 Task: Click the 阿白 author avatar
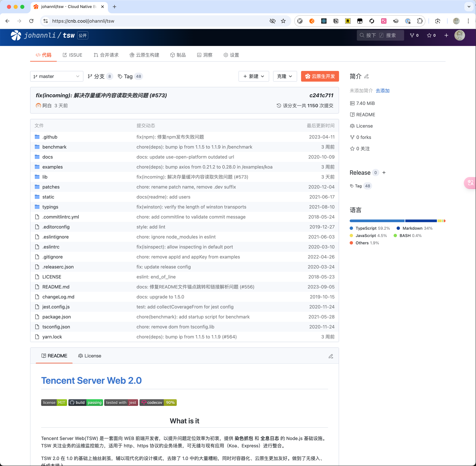point(38,105)
